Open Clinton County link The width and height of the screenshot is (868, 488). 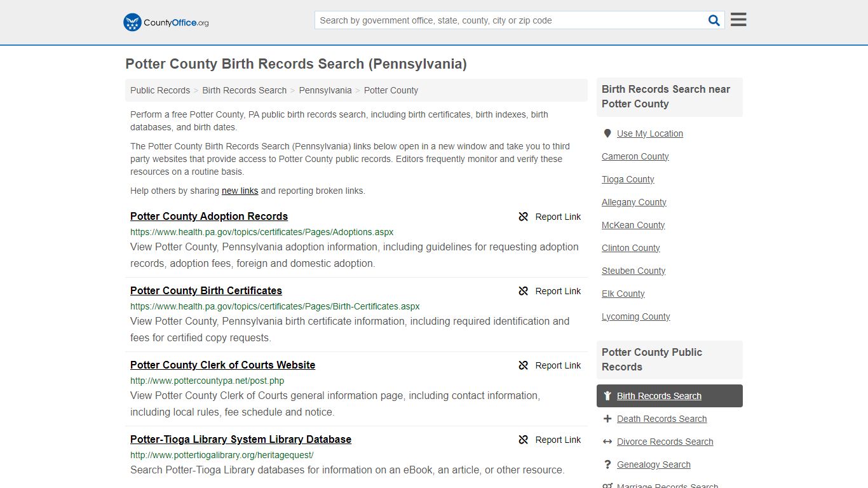click(631, 248)
